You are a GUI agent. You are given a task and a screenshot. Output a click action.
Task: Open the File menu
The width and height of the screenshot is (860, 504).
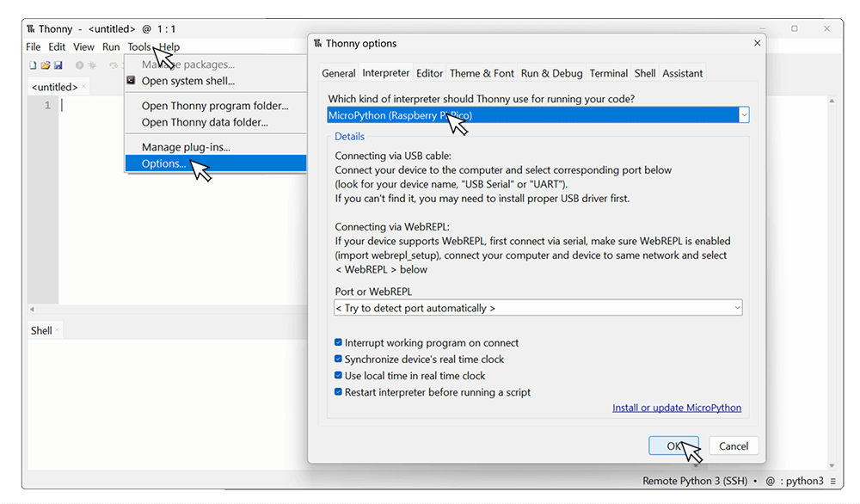(33, 46)
